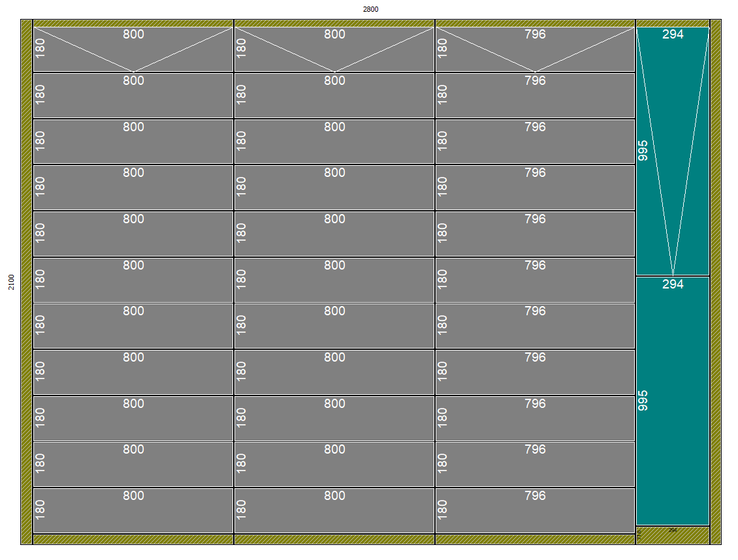Select hatched trim strip below bottom-left 800 panel
This screenshot has height=560, width=738.
[x=133, y=539]
